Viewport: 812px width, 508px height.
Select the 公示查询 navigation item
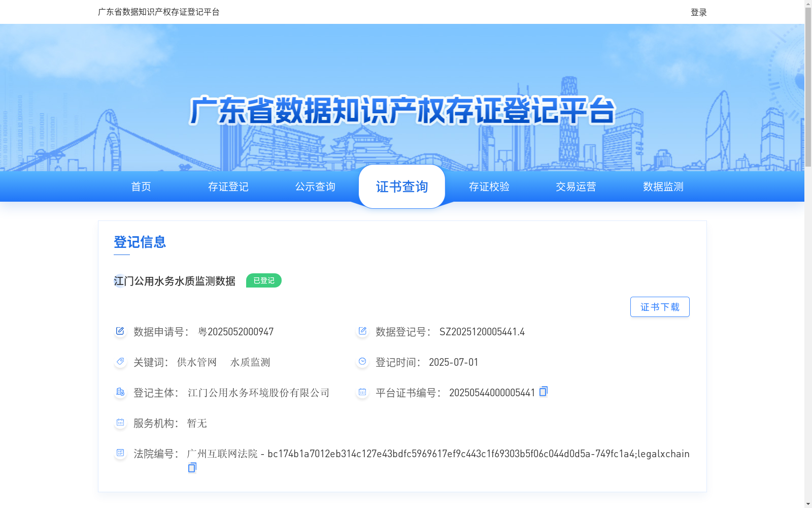[x=315, y=186]
